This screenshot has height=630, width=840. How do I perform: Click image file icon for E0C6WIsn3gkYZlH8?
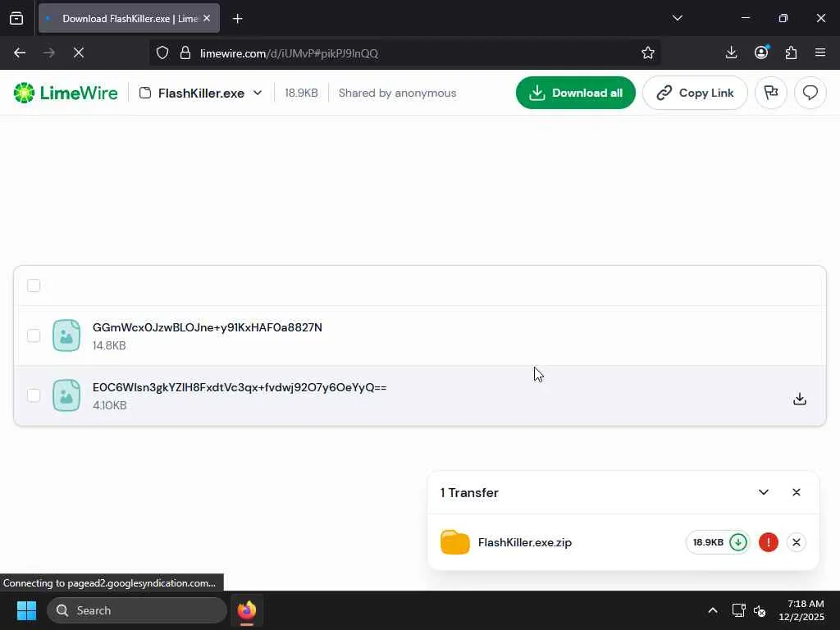click(x=66, y=395)
